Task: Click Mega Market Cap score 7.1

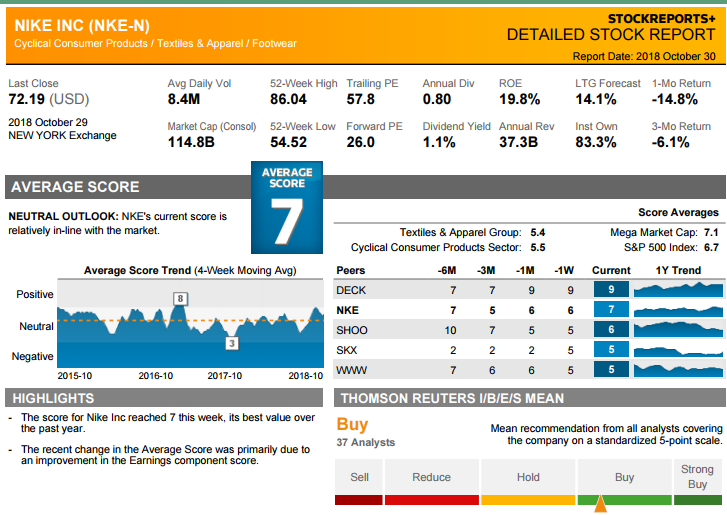Action: pos(711,233)
